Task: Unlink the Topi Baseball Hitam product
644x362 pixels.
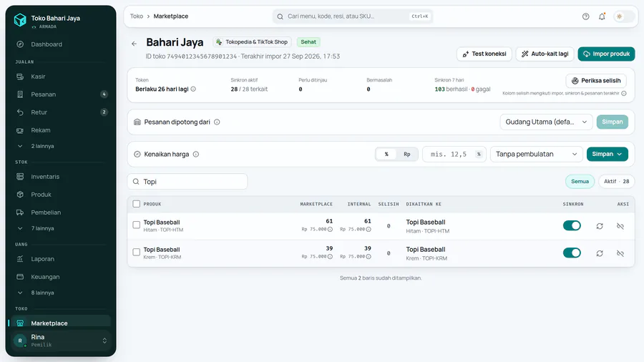Action: click(620, 226)
